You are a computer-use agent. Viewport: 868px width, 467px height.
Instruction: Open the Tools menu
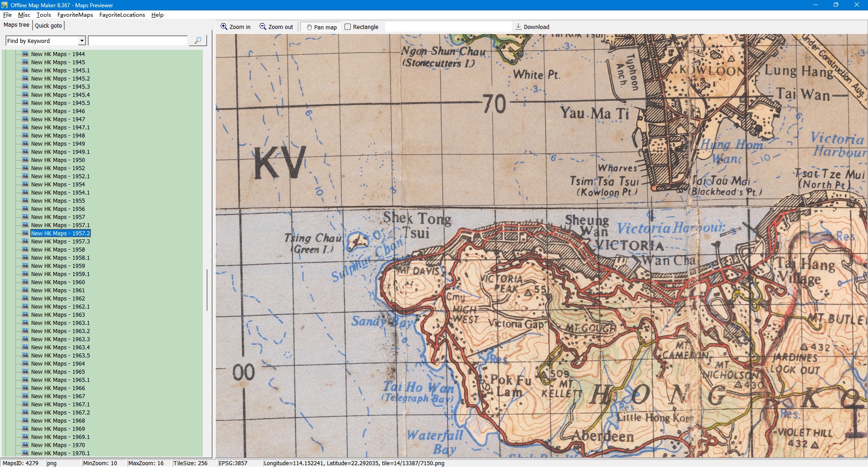(x=43, y=15)
